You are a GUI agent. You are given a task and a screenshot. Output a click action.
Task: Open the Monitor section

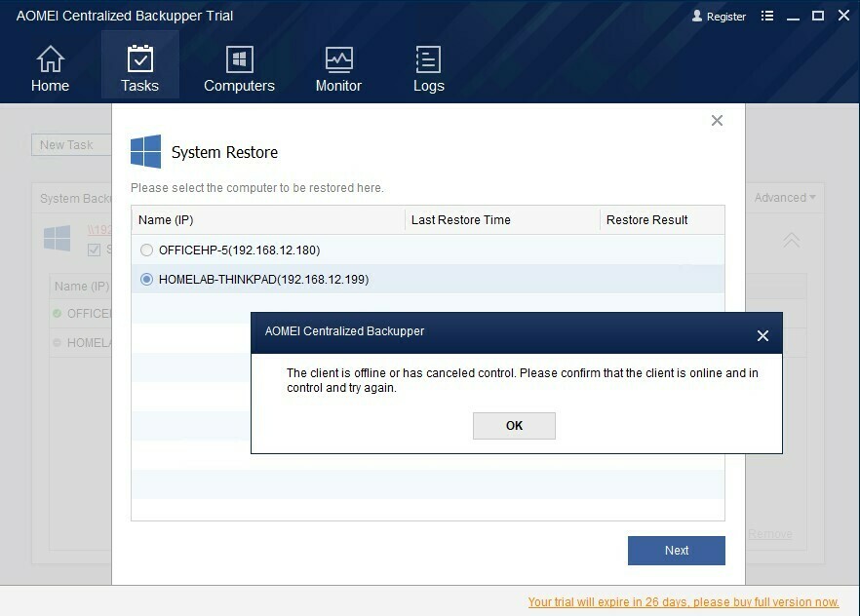pos(338,66)
